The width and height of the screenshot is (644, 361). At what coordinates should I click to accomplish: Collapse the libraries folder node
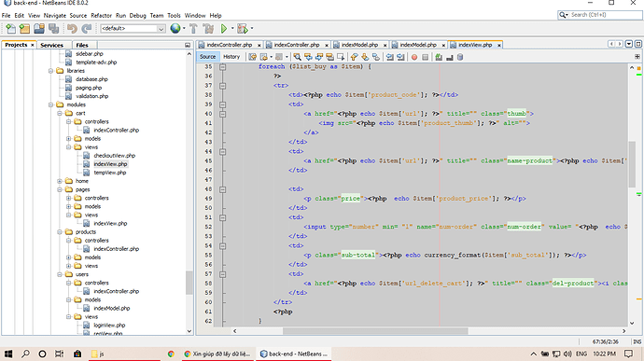tap(51, 71)
